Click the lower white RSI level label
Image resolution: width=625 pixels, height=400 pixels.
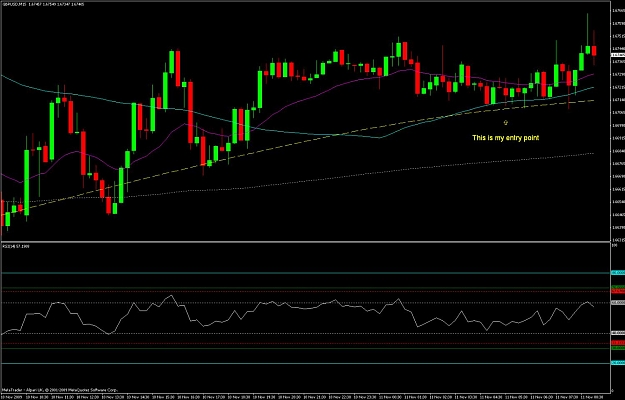pos(618,333)
